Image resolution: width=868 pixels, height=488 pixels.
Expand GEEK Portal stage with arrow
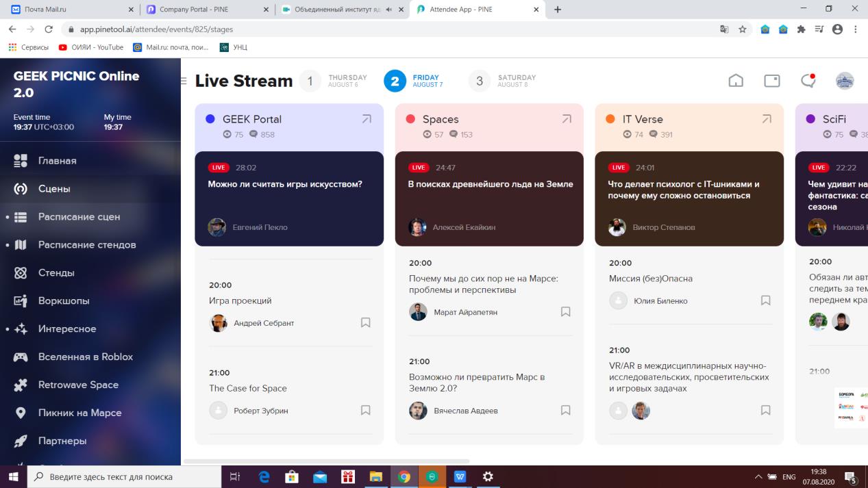tap(367, 119)
